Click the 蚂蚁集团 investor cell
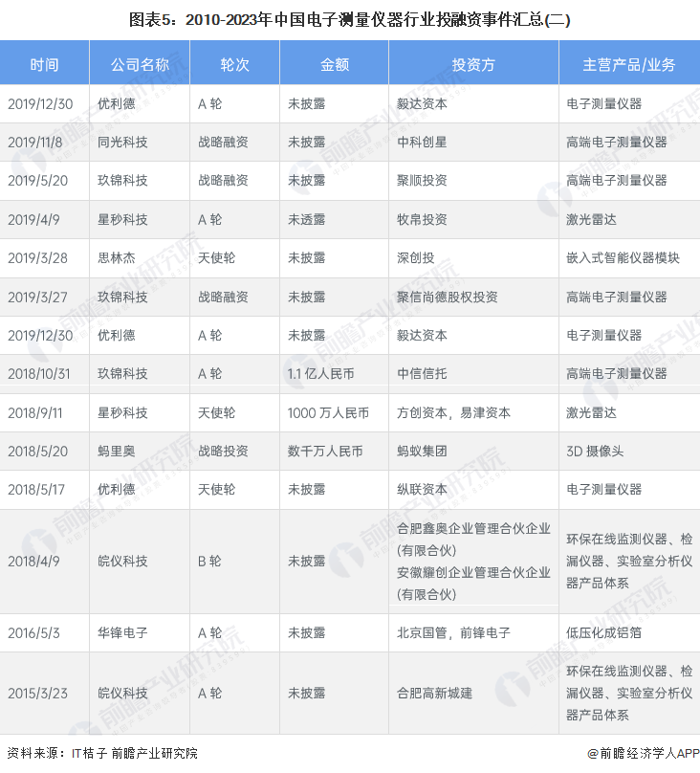700x773 pixels. (x=422, y=451)
